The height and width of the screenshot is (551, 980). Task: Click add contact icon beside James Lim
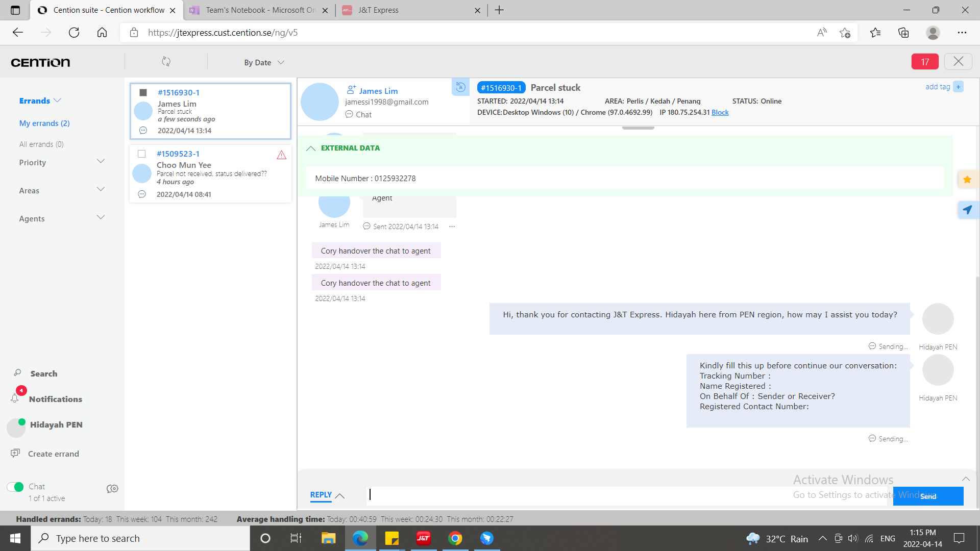coord(351,90)
